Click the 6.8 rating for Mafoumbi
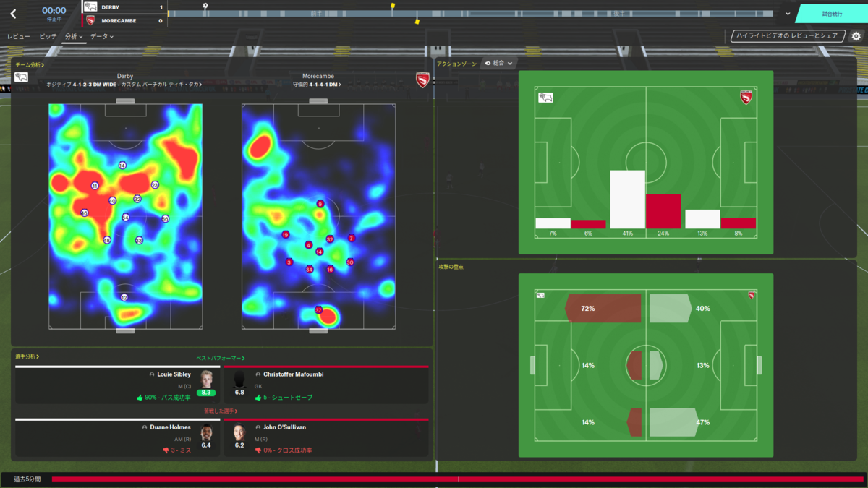The image size is (868, 488). [239, 393]
